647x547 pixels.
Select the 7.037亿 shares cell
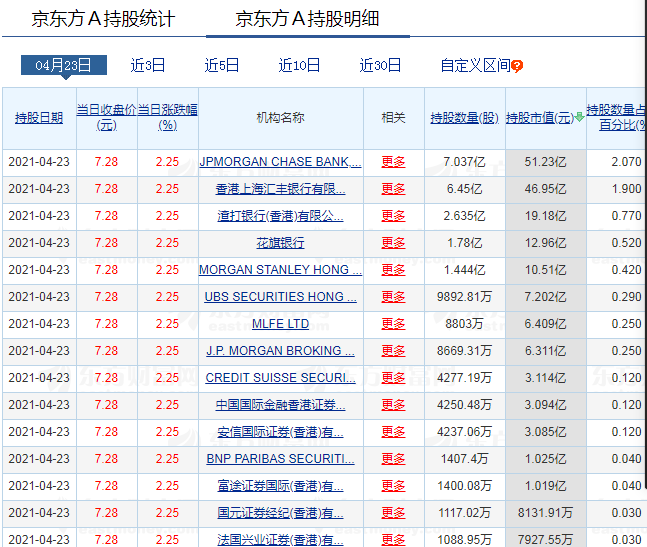coord(465,162)
